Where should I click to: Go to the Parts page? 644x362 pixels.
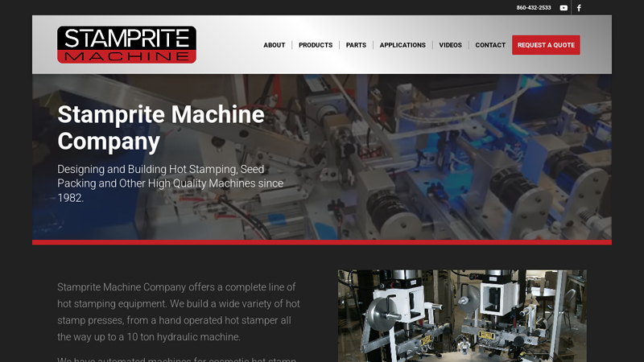[356, 45]
